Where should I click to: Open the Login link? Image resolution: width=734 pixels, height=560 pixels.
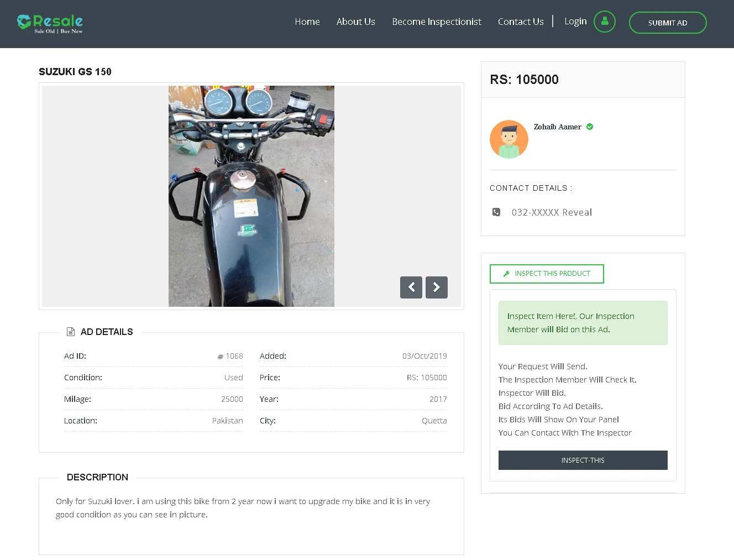coord(575,21)
